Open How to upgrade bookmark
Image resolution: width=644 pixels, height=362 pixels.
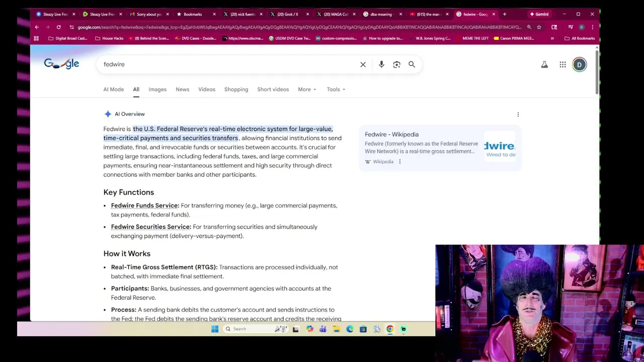pos(382,38)
